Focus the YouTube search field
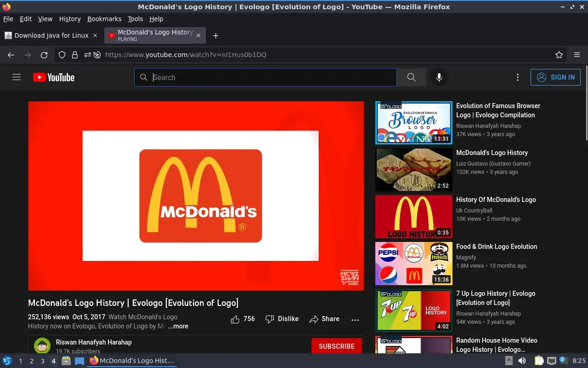The image size is (588, 368). 266,77
